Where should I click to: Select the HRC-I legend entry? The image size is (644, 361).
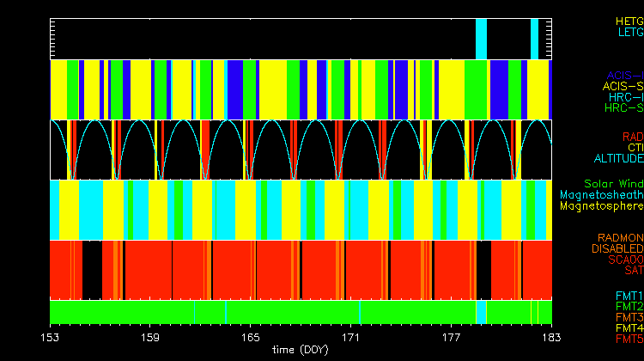[625, 97]
